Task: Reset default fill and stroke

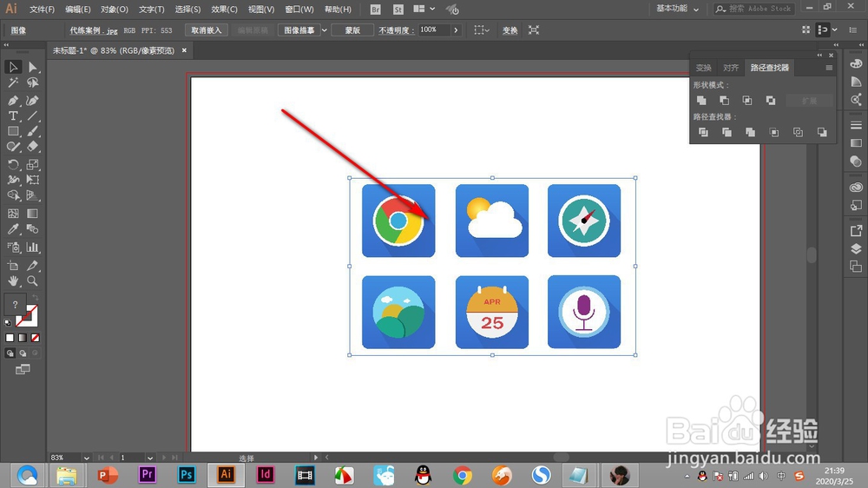Action: (8, 322)
